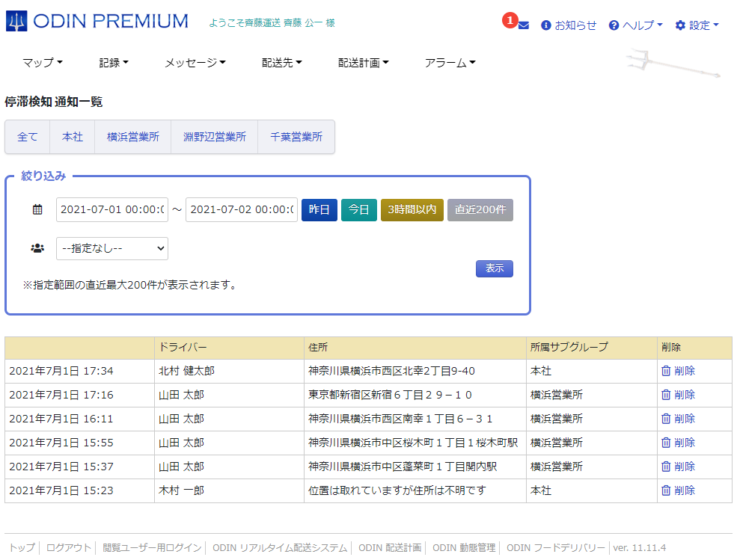The width and height of the screenshot is (737, 560).
Task: Delete the 15:55 桜木町 notification row
Action: pos(678,443)
